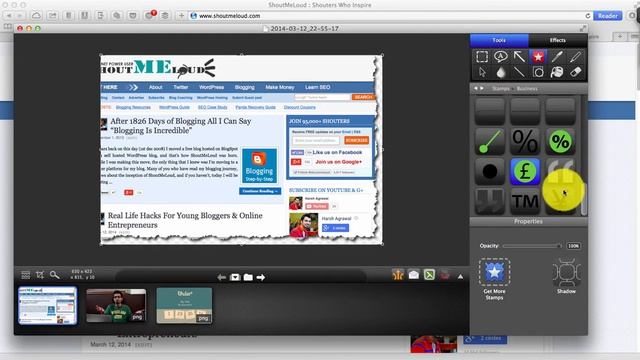Screen dimensions: 640x360
Task: Pick the black percent sign stamp
Action: point(525,142)
